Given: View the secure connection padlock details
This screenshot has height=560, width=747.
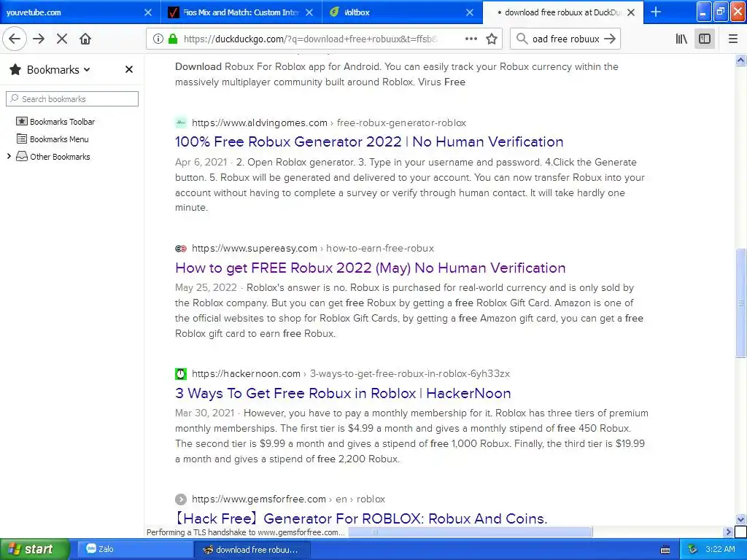Looking at the screenshot, I should (173, 39).
